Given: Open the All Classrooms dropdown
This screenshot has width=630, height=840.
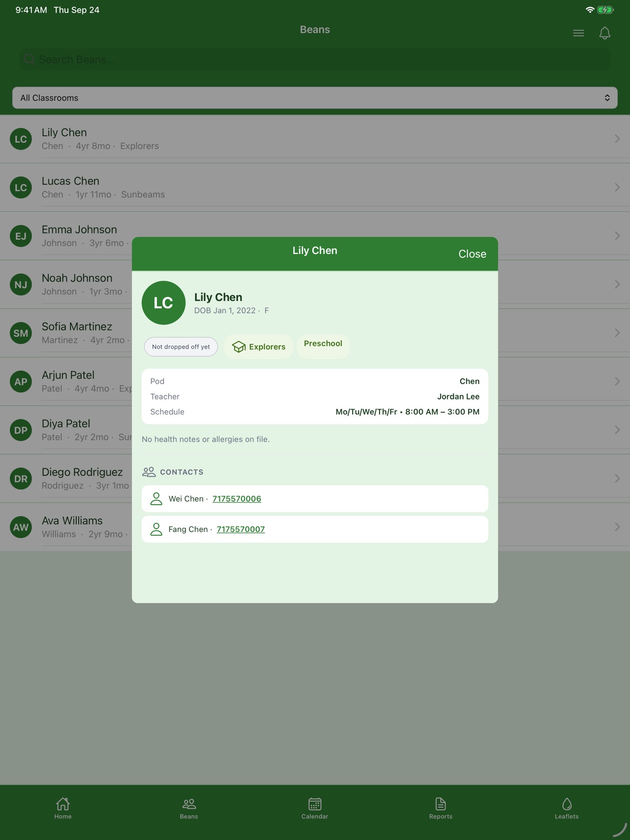Looking at the screenshot, I should 315,98.
